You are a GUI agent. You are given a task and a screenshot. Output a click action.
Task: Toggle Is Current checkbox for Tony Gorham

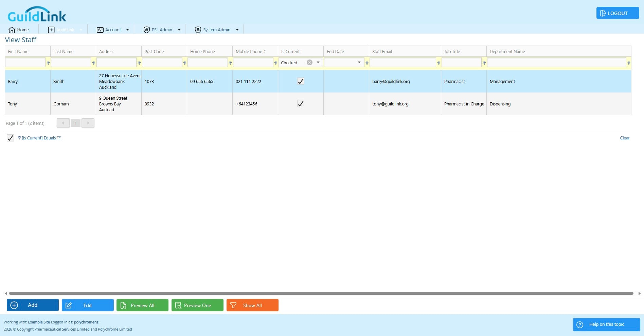pyautogui.click(x=301, y=104)
